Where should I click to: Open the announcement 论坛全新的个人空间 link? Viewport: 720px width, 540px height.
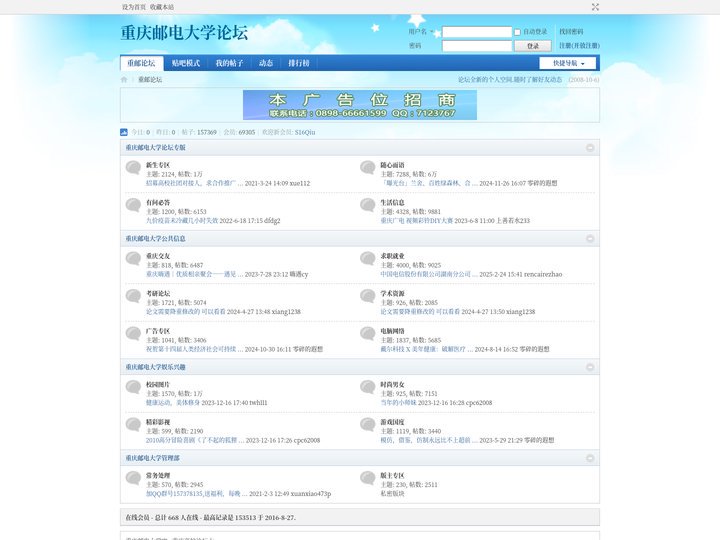pos(510,79)
